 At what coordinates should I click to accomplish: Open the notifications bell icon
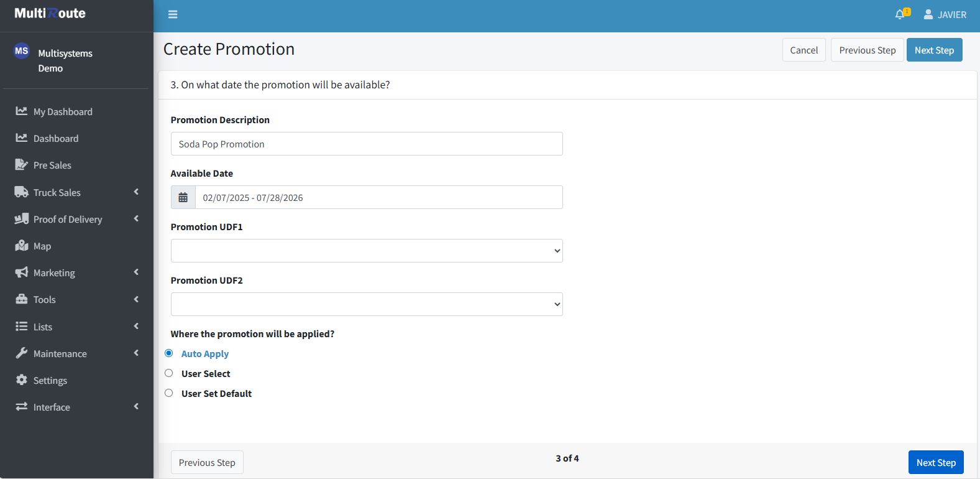[x=900, y=14]
